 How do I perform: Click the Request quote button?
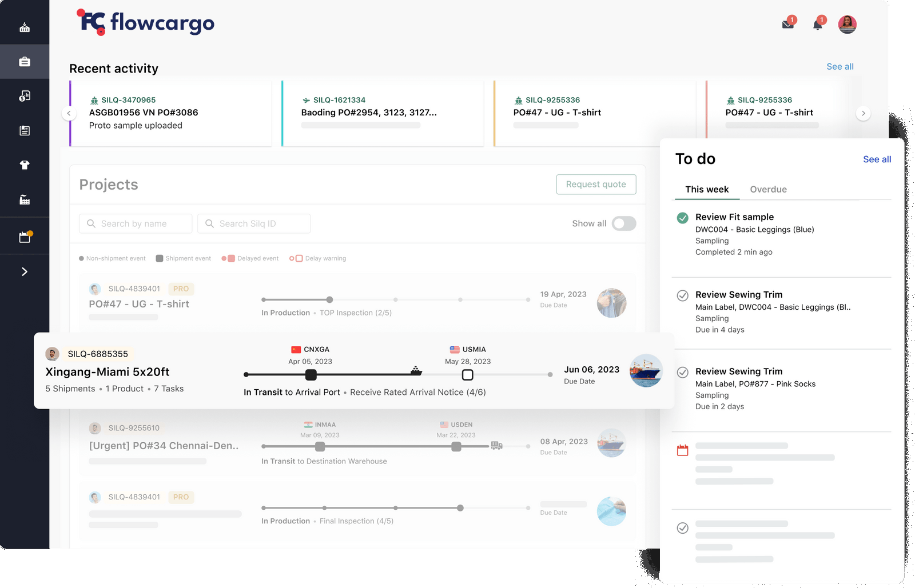pyautogui.click(x=596, y=184)
